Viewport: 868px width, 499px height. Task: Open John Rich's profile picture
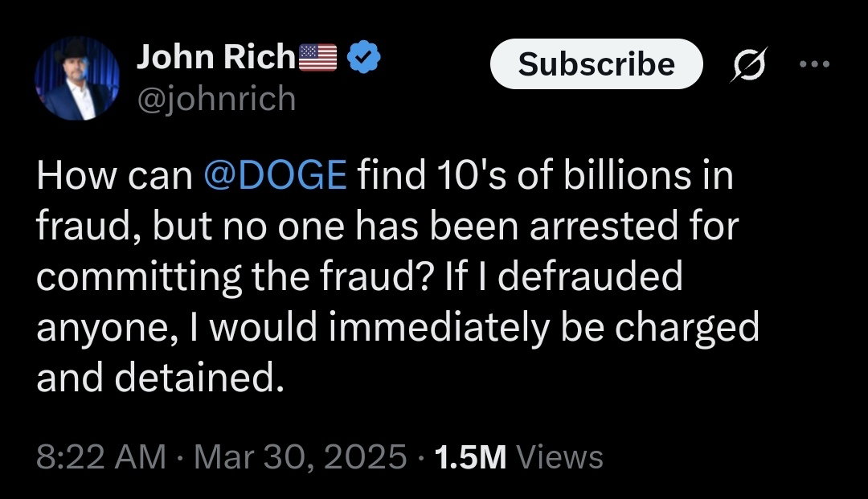(x=77, y=78)
